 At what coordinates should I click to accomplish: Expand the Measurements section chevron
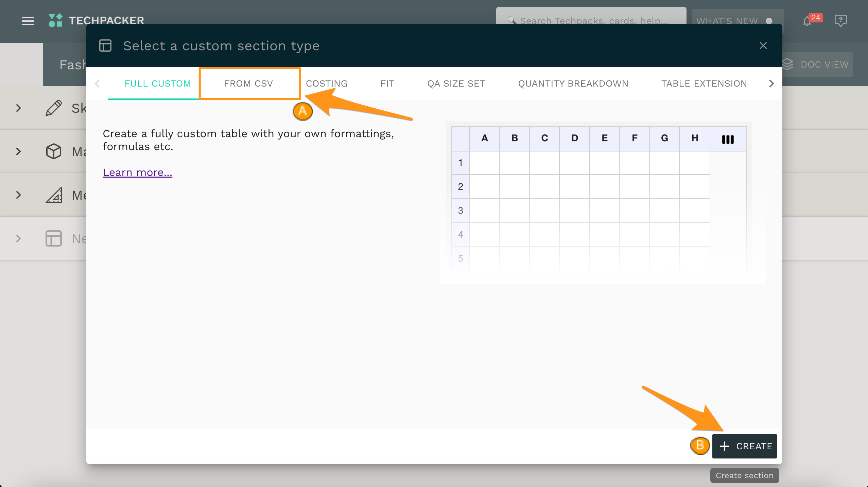[19, 195]
